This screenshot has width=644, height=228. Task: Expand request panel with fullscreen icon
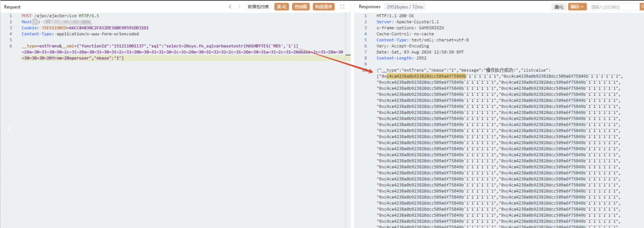click(x=342, y=7)
